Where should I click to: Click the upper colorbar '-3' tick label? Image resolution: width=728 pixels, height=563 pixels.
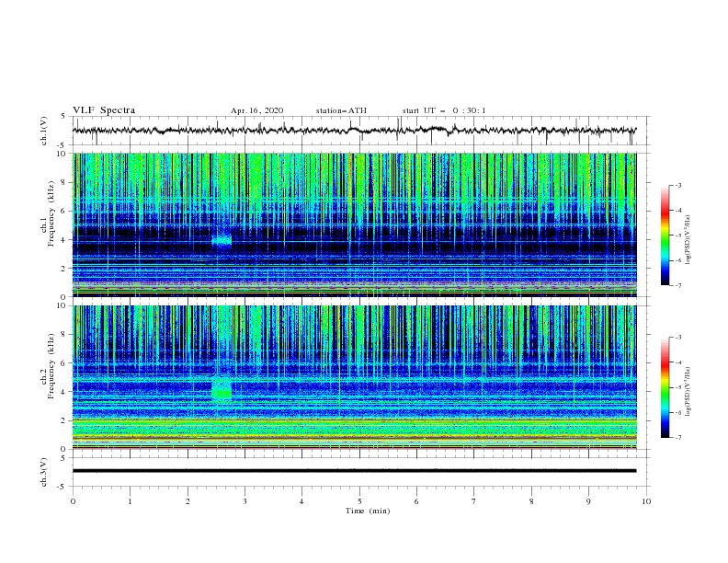coord(678,185)
